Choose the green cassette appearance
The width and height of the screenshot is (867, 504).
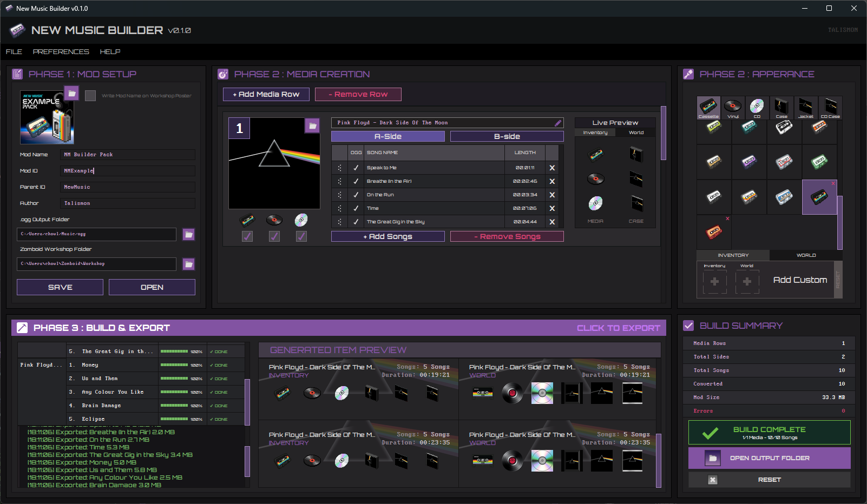tap(819, 162)
